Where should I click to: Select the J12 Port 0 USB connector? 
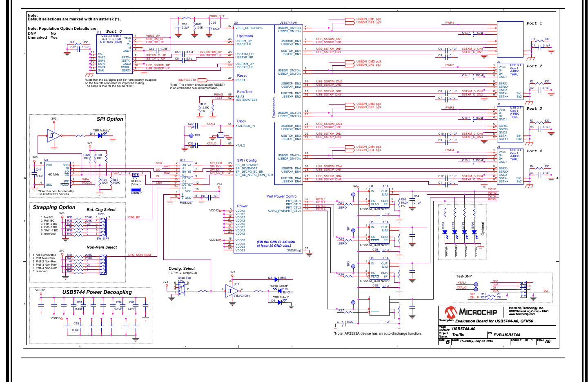(116, 54)
